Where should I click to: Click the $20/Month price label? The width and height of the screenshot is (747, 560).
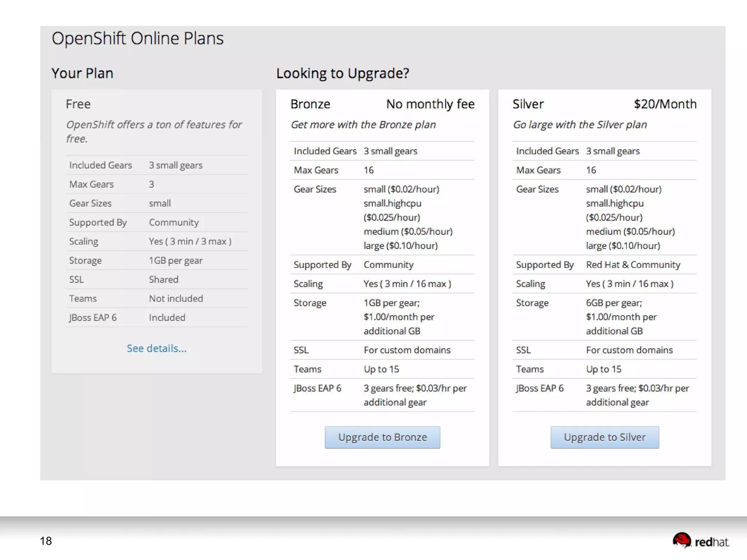point(665,104)
